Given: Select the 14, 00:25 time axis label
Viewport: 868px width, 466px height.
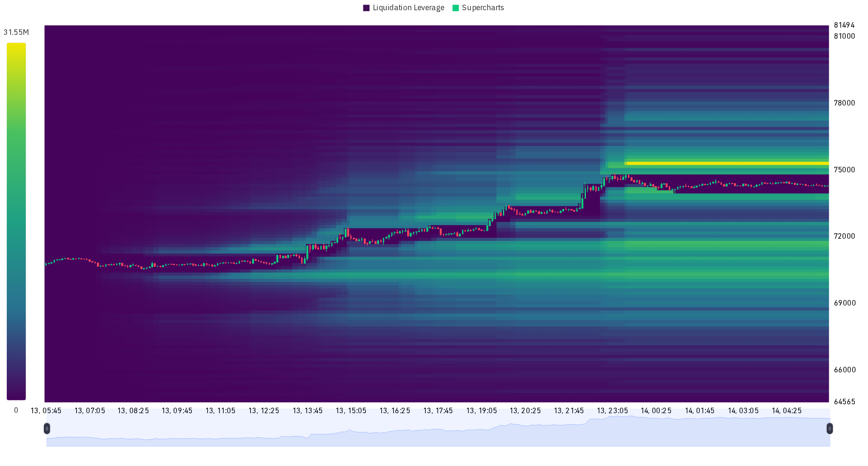Looking at the screenshot, I should (657, 411).
